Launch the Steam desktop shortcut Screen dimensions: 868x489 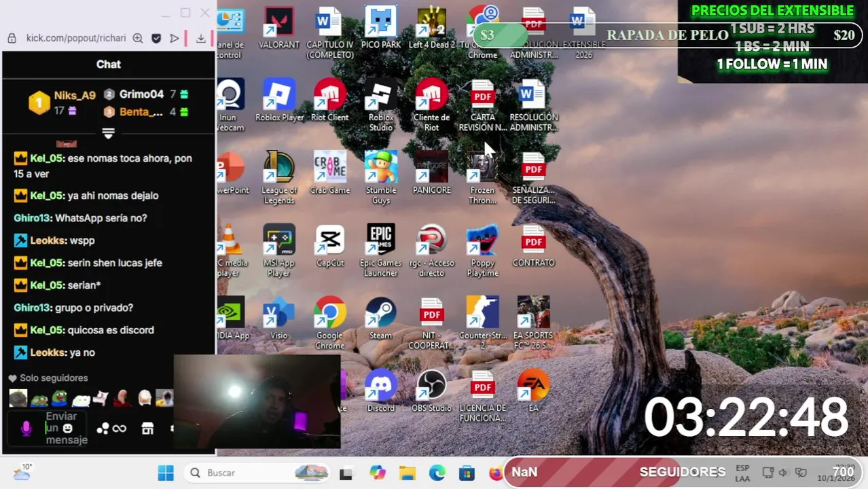click(380, 319)
